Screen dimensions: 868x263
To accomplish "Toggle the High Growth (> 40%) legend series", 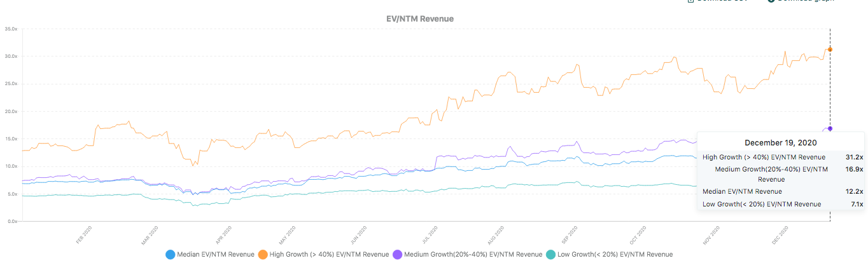I will pyautogui.click(x=323, y=254).
